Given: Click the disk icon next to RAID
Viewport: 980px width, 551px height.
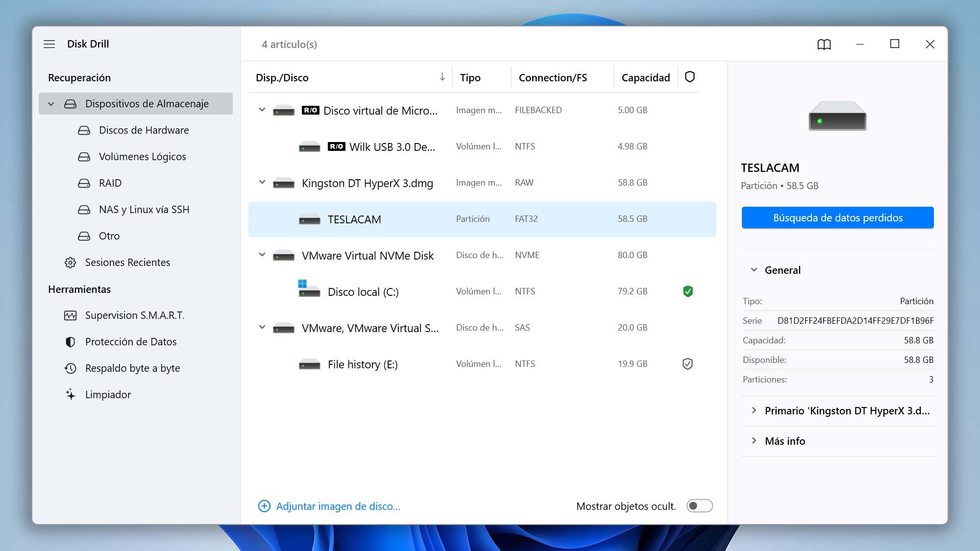Looking at the screenshot, I should [x=84, y=183].
